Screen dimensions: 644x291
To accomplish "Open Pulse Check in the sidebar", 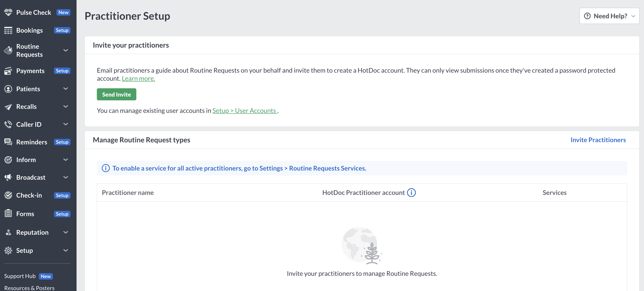I will 33,13.
